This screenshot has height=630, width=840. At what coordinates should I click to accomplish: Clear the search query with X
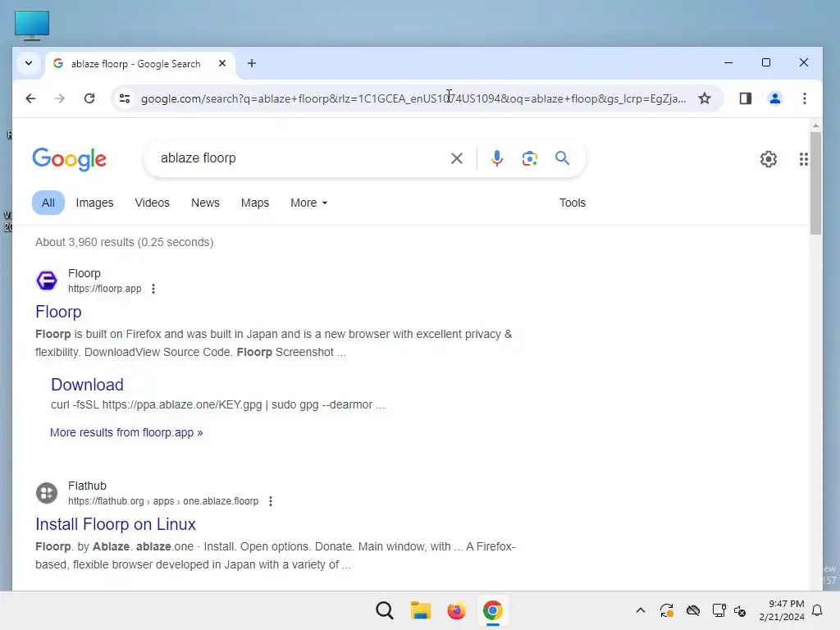456,158
